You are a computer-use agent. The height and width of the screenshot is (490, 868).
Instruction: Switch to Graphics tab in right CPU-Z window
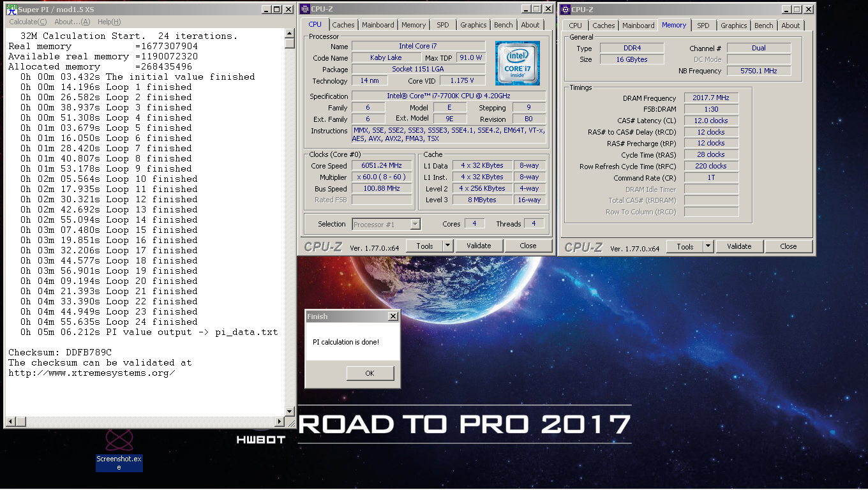(734, 26)
